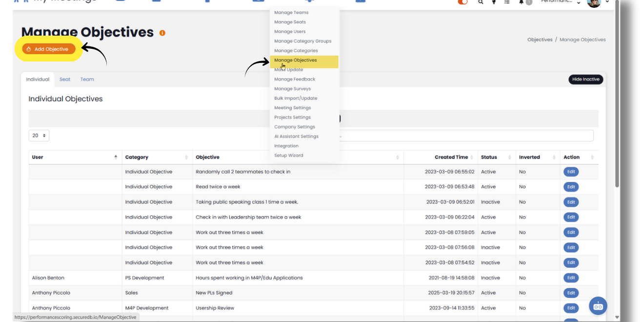Open the rows-per-page dropdown showing 20
644x322 pixels.
[39, 136]
